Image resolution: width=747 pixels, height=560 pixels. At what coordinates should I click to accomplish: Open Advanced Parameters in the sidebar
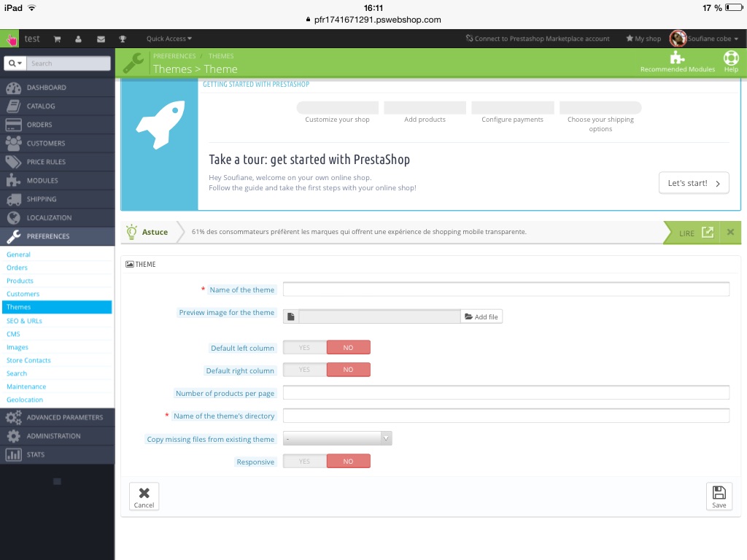coord(58,418)
